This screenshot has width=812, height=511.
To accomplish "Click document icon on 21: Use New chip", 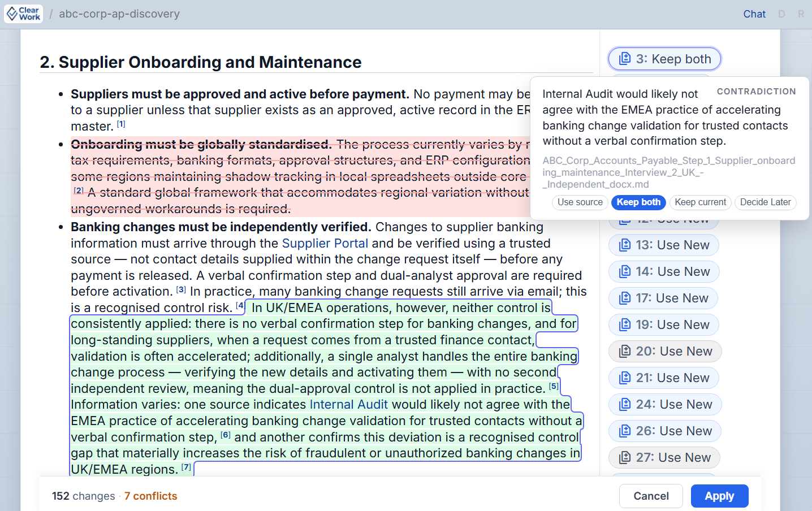I will [625, 378].
